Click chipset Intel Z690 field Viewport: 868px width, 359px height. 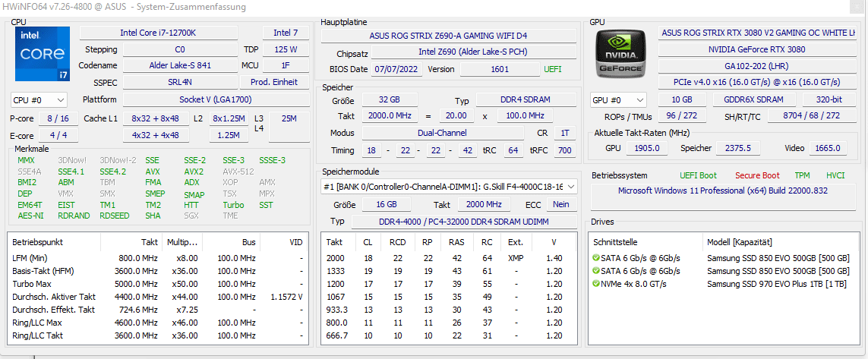473,52
